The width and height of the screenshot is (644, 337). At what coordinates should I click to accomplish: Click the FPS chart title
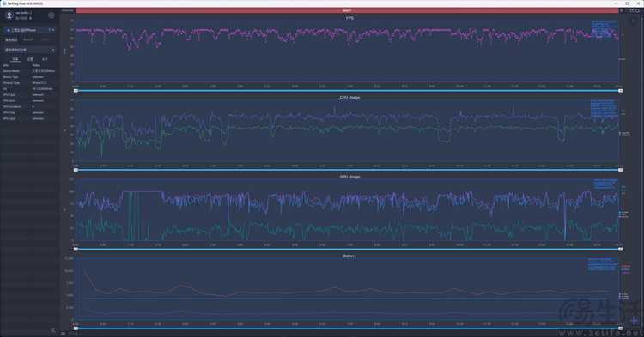click(349, 18)
